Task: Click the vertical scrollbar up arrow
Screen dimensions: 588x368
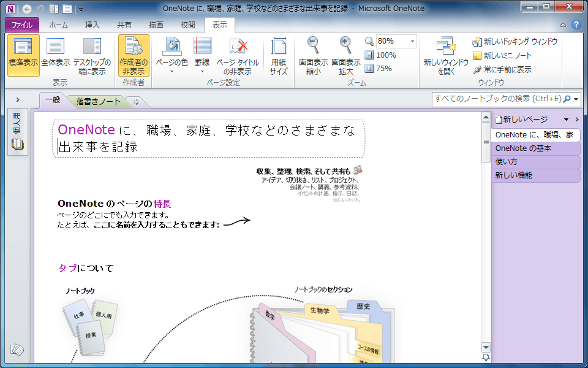Action: coord(486,118)
